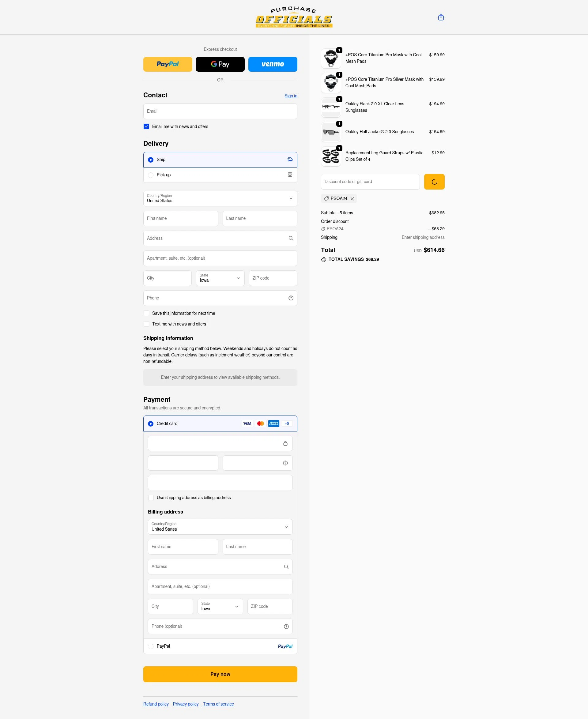The height and width of the screenshot is (719, 588).
Task: Enable Text me with news and offers
Action: (x=146, y=324)
